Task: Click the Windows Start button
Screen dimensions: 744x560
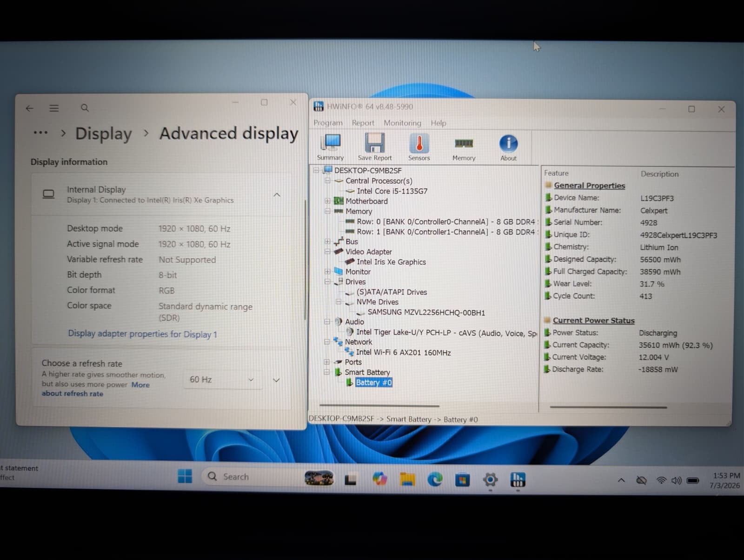Action: (185, 476)
